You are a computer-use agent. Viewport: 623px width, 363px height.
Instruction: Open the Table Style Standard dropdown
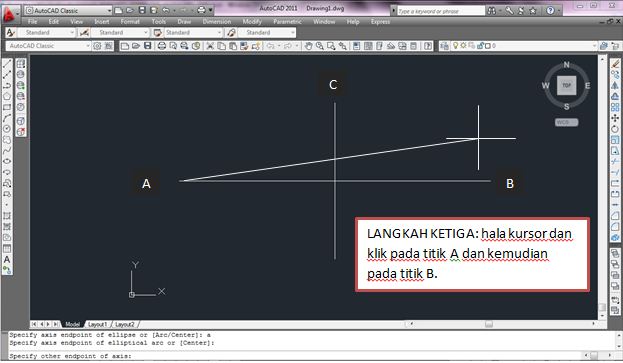pyautogui.click(x=219, y=33)
